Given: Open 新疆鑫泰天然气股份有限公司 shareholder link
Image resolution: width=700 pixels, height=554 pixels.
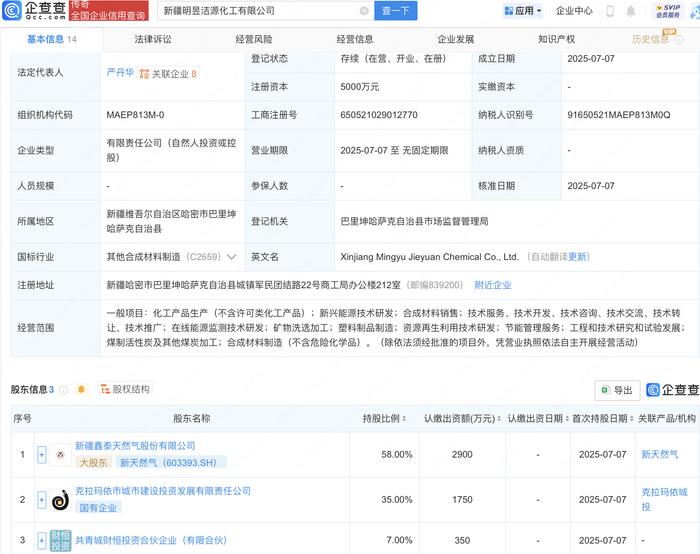Looking at the screenshot, I should [135, 446].
